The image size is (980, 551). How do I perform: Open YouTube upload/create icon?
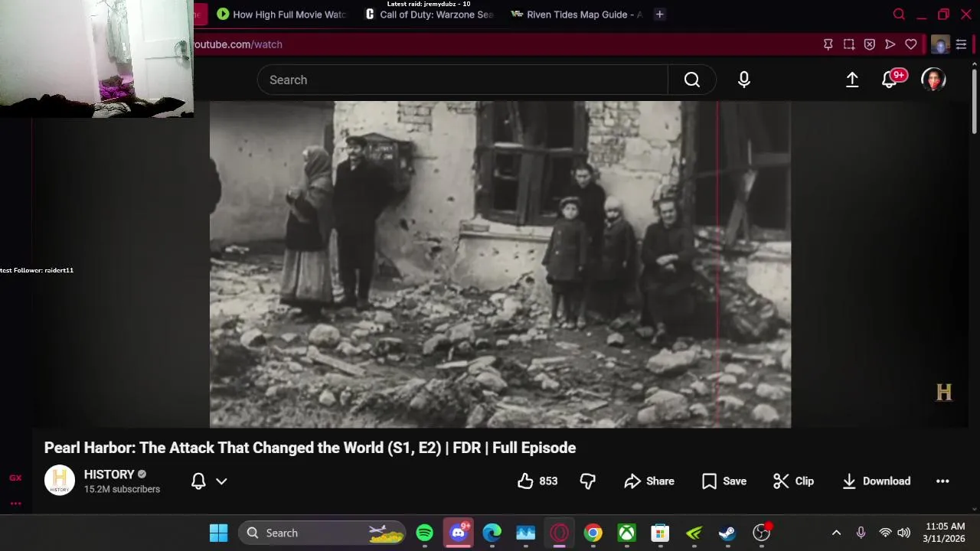point(852,80)
